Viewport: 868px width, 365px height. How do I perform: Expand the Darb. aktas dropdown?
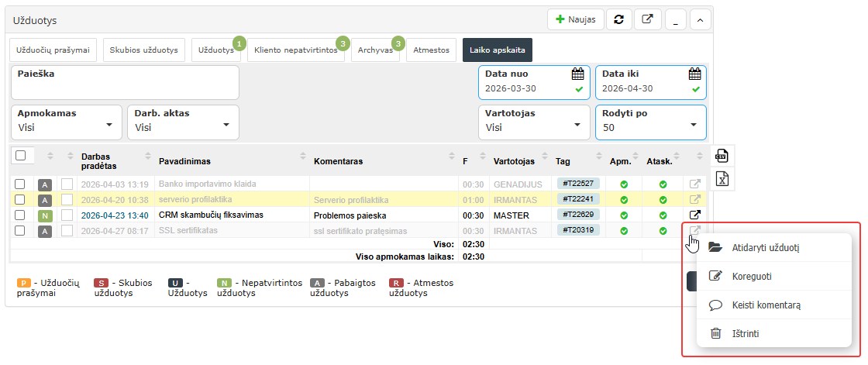(183, 122)
